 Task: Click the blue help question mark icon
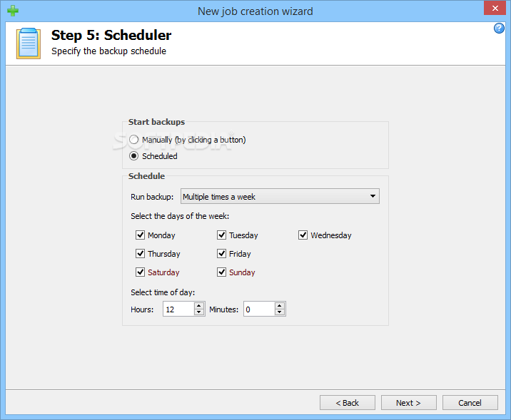click(x=499, y=29)
